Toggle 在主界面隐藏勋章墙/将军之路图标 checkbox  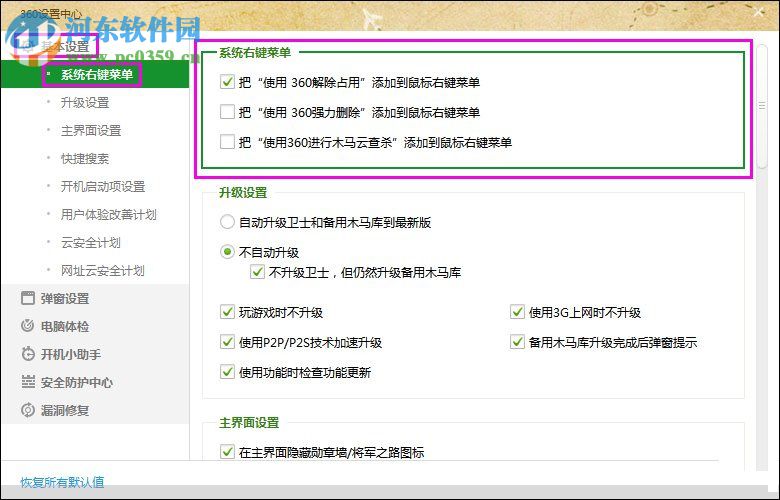coord(227,452)
